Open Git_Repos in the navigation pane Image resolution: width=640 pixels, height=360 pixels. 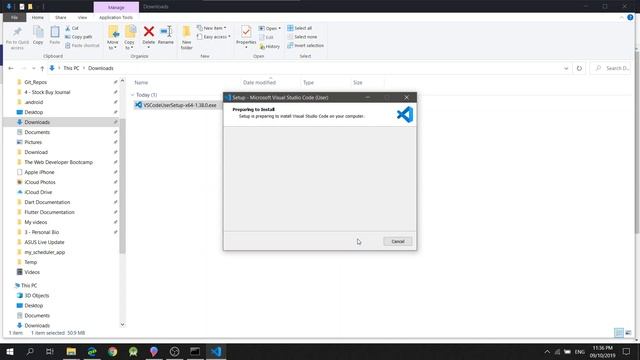35,82
